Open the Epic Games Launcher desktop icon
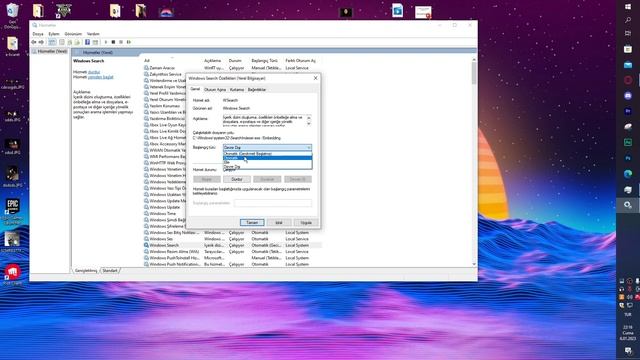640x360 pixels. pos(13,207)
